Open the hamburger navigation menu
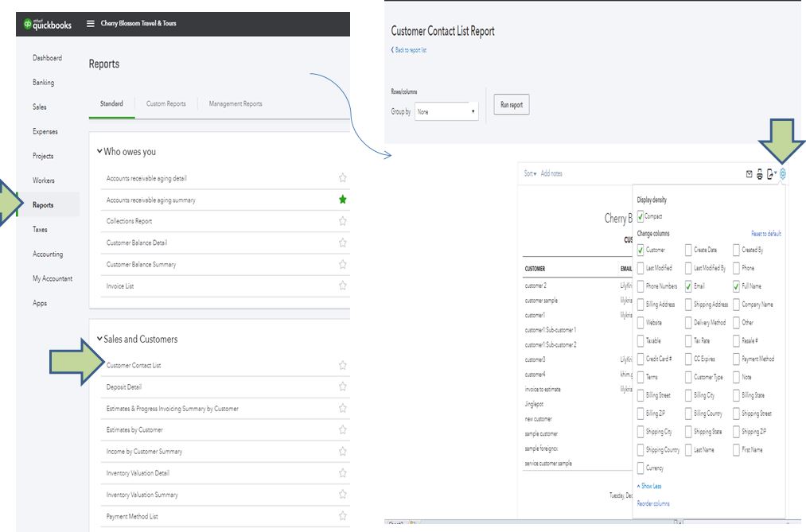This screenshot has height=532, width=806. pyautogui.click(x=91, y=24)
